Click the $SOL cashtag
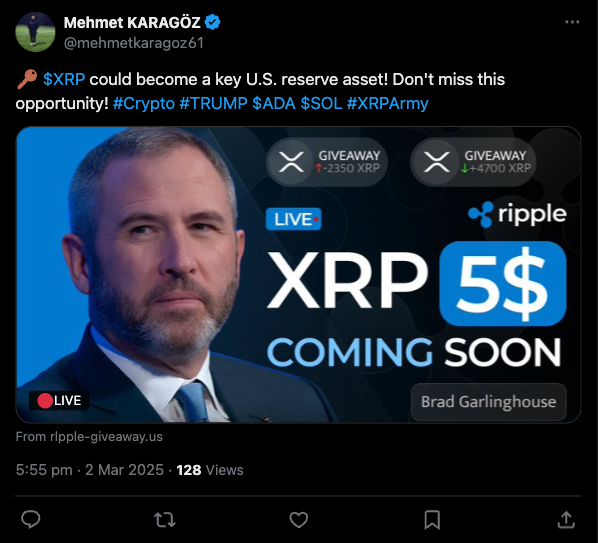Screen dimensions: 598x543 point(322,103)
